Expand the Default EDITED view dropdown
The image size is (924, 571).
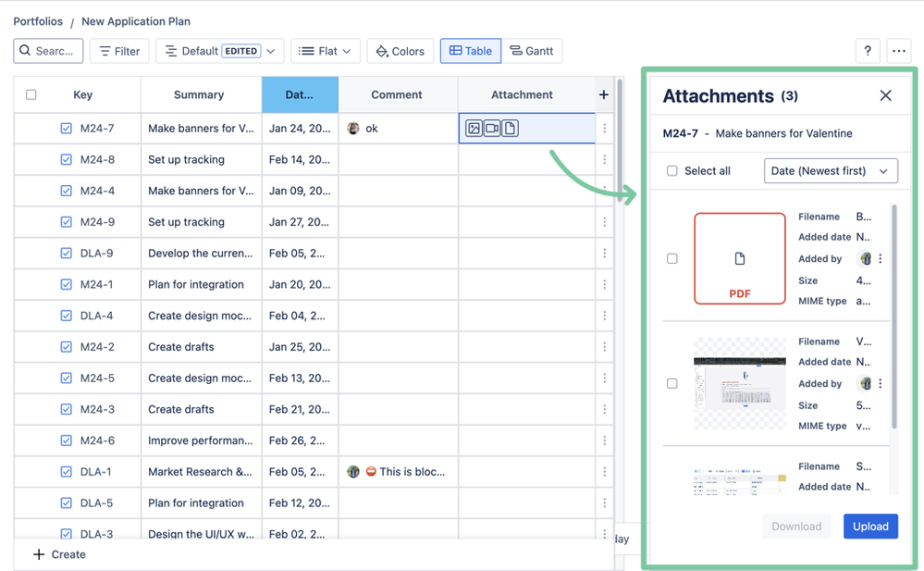click(219, 51)
